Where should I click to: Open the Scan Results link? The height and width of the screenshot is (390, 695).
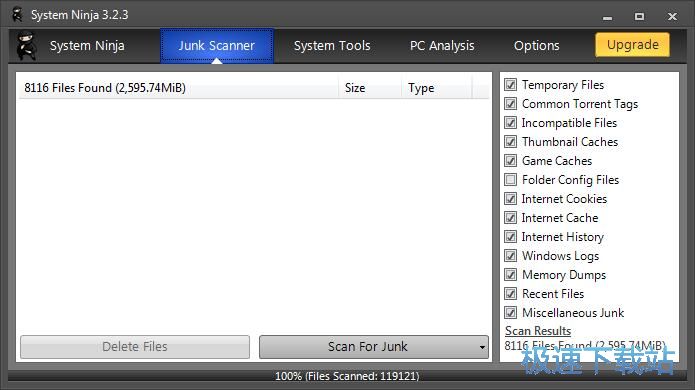538,331
